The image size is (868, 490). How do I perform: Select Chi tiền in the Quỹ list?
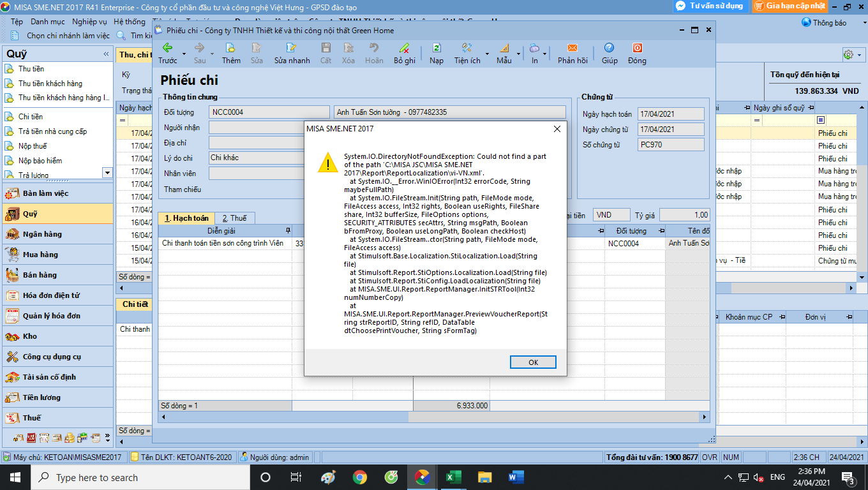(31, 117)
